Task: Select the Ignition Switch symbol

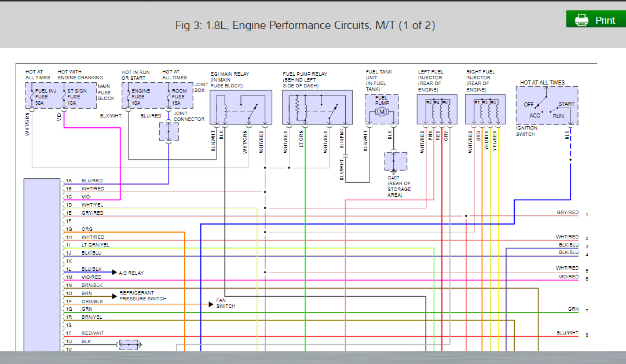Action: (x=547, y=105)
